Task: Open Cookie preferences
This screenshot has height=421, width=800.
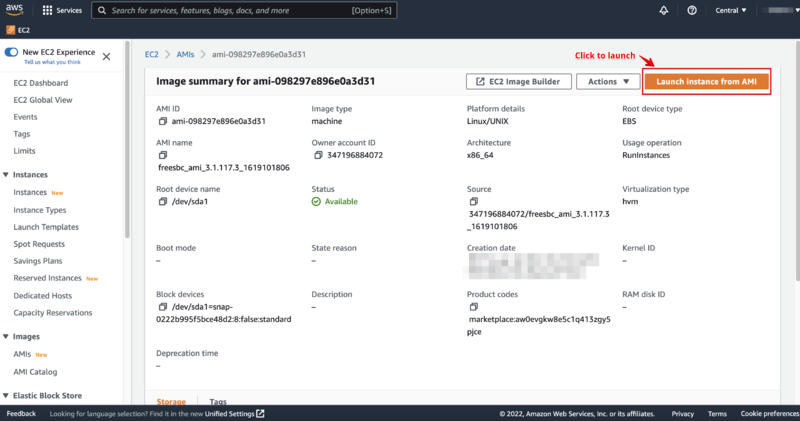Action: click(770, 413)
